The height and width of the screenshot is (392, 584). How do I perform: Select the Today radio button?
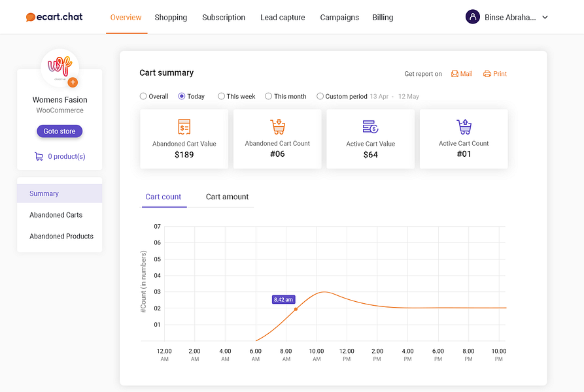[x=182, y=96]
